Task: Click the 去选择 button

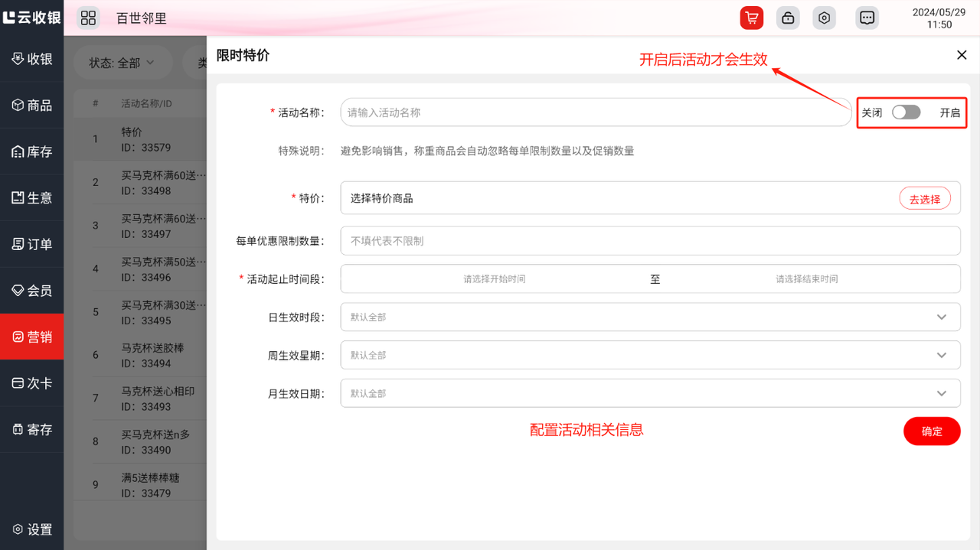Action: point(924,199)
